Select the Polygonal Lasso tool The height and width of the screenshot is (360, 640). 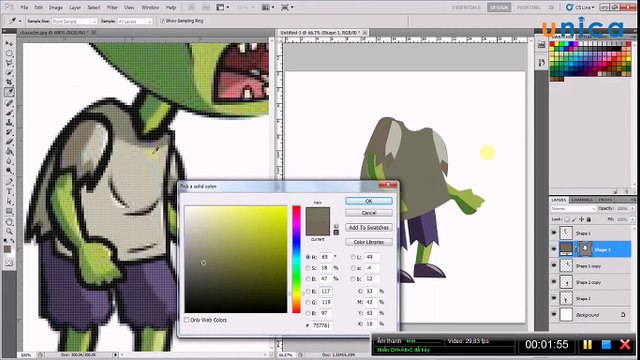click(x=9, y=63)
